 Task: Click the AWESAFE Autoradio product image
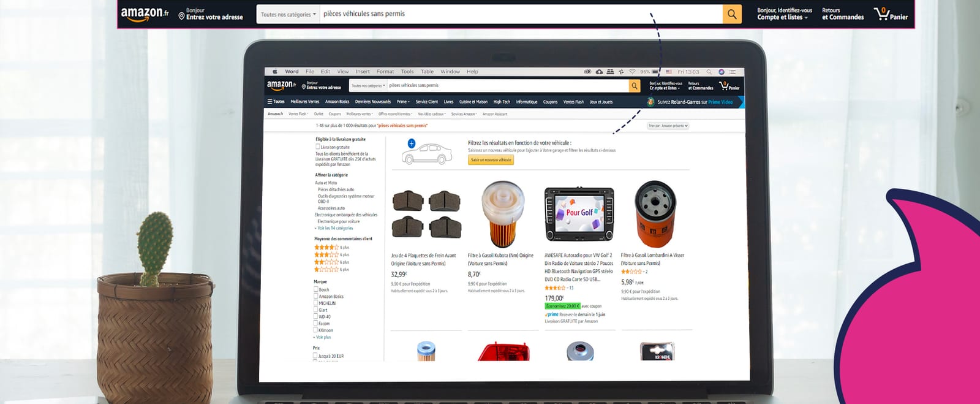(x=579, y=214)
